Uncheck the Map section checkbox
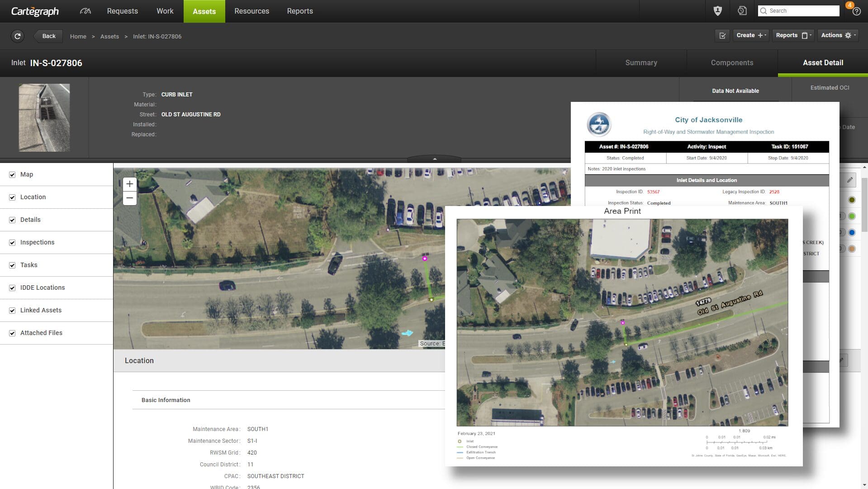Screen dimensions: 868x489 (12, 175)
